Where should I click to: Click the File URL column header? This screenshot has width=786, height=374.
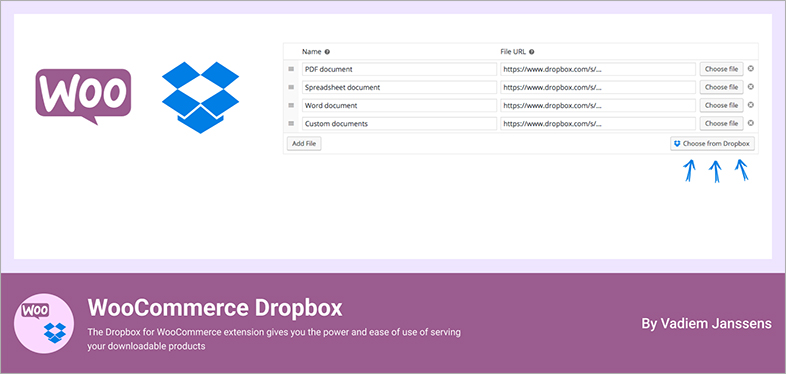coord(513,52)
